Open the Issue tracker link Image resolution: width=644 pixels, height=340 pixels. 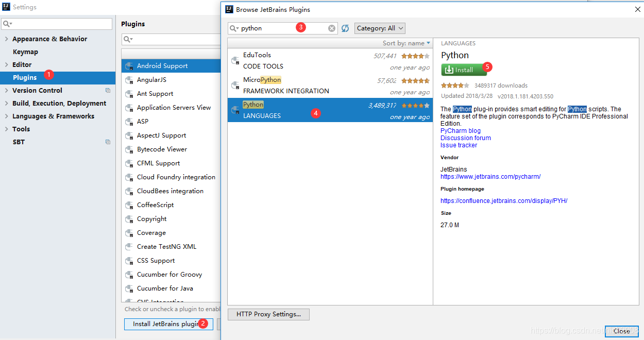pyautogui.click(x=459, y=145)
